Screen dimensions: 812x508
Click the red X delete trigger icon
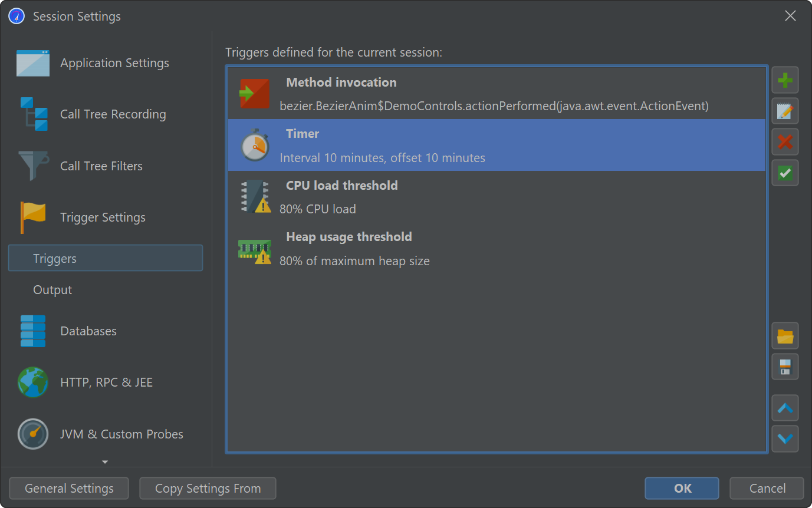[x=785, y=141]
